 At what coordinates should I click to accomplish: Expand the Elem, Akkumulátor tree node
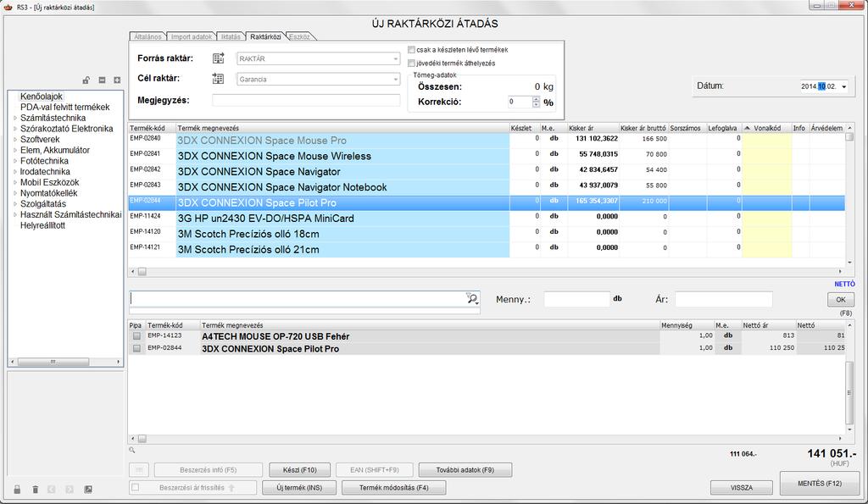click(15, 150)
